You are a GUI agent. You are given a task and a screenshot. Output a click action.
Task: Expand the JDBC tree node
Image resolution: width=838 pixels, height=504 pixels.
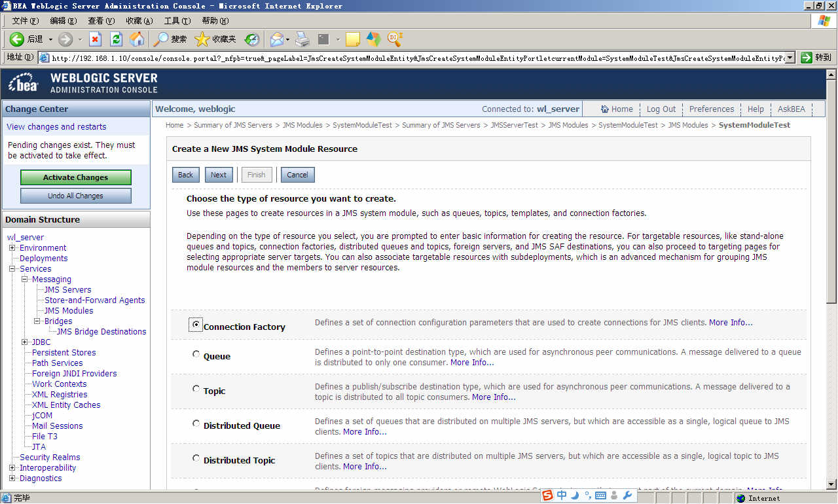24,342
